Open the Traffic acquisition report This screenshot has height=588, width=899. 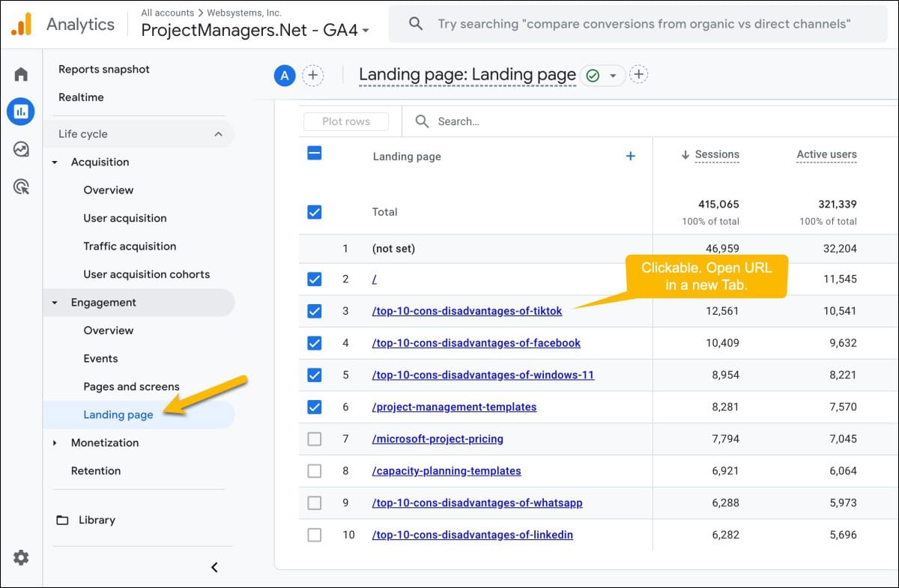click(x=130, y=246)
